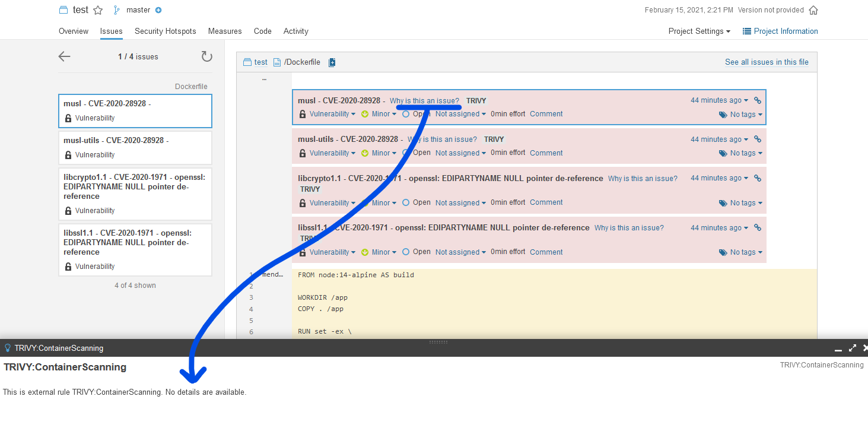Open the master branch selector
The height and width of the screenshot is (447, 868).
[138, 10]
